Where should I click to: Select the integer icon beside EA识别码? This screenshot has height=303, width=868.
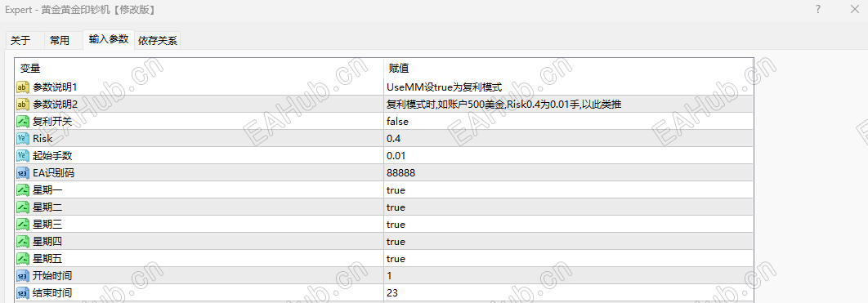(x=23, y=172)
